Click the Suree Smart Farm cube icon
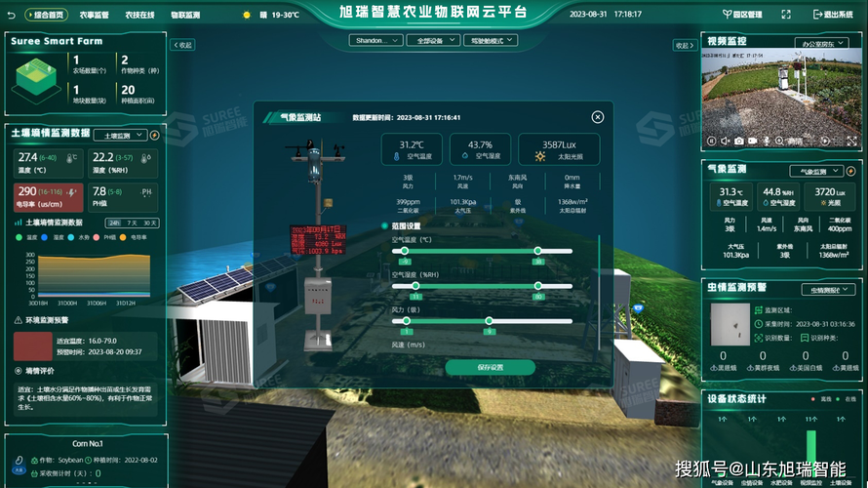Viewport: 868px width, 488px height. coord(36,80)
